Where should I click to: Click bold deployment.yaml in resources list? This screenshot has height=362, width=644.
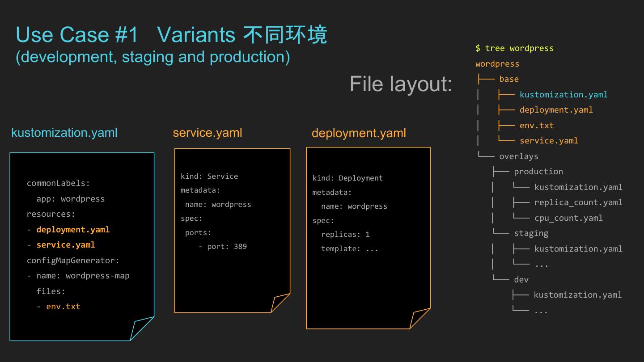tap(73, 230)
